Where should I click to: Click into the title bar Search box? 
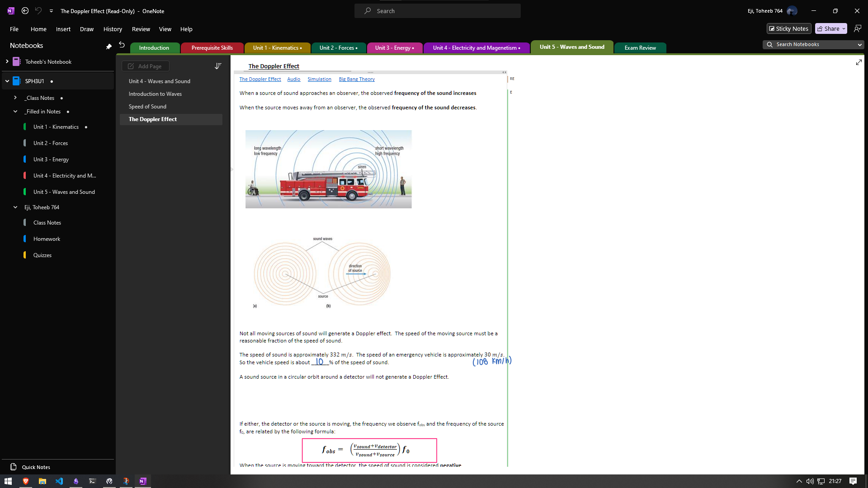(438, 11)
